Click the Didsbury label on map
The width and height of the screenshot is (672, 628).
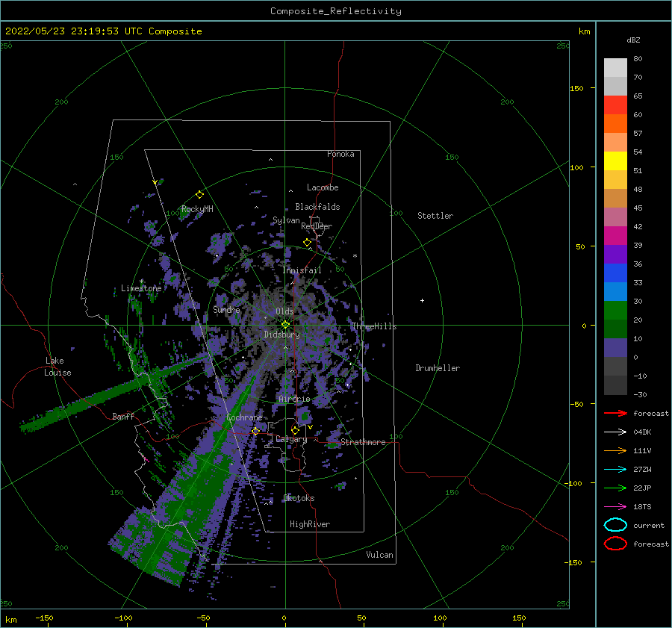click(281, 335)
